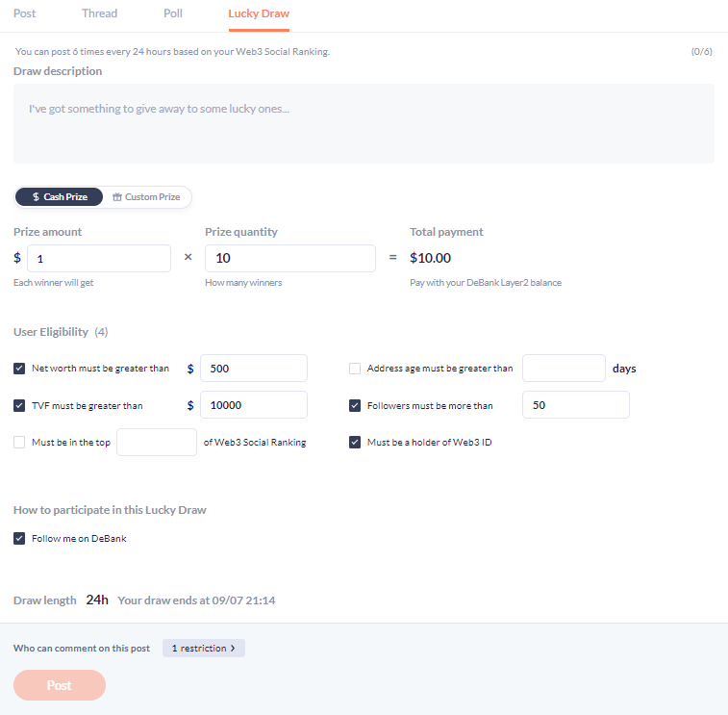The image size is (728, 715).
Task: Change the 24h draw length value
Action: [97, 600]
